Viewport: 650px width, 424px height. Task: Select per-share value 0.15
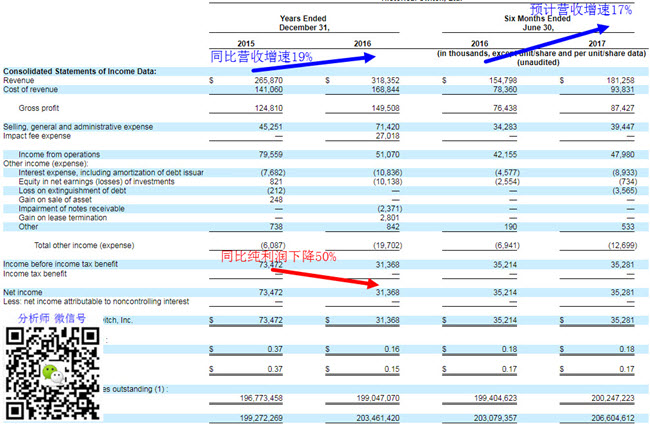392,369
